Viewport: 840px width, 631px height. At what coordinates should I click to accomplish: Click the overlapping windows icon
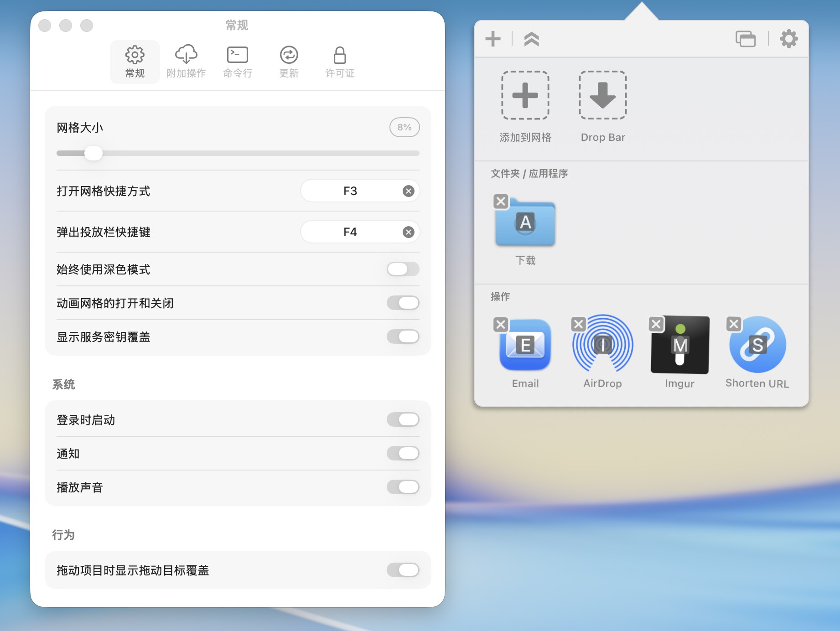745,39
